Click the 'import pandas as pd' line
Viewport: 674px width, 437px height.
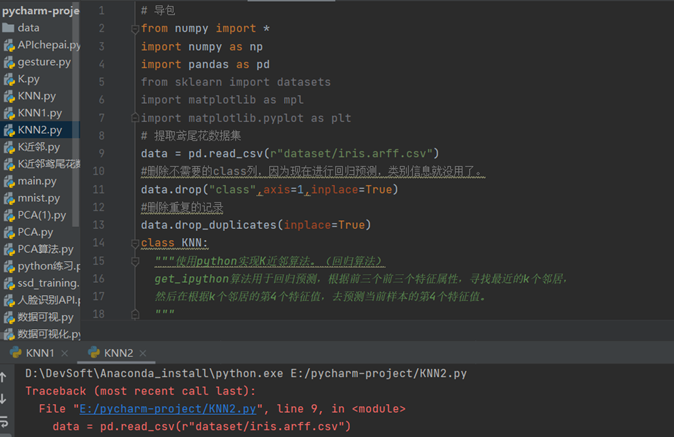[205, 64]
